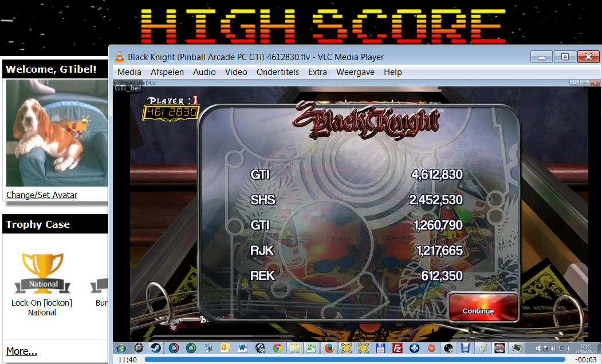Click the Windows Start orb in the video taskbar
Image resolution: width=602 pixels, height=364 pixels.
click(x=121, y=348)
